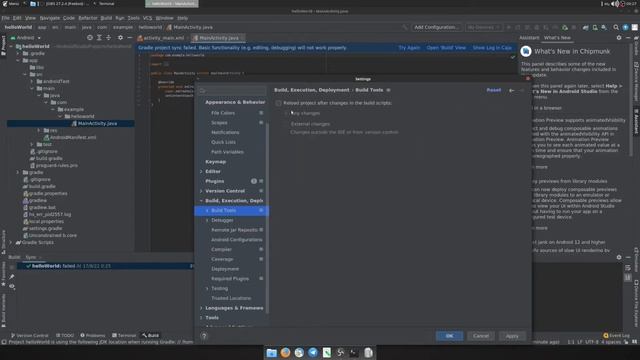Screen dimensions: 640x360
Task: Collapse Build, Execution, Deployment group
Action: pyautogui.click(x=201, y=201)
